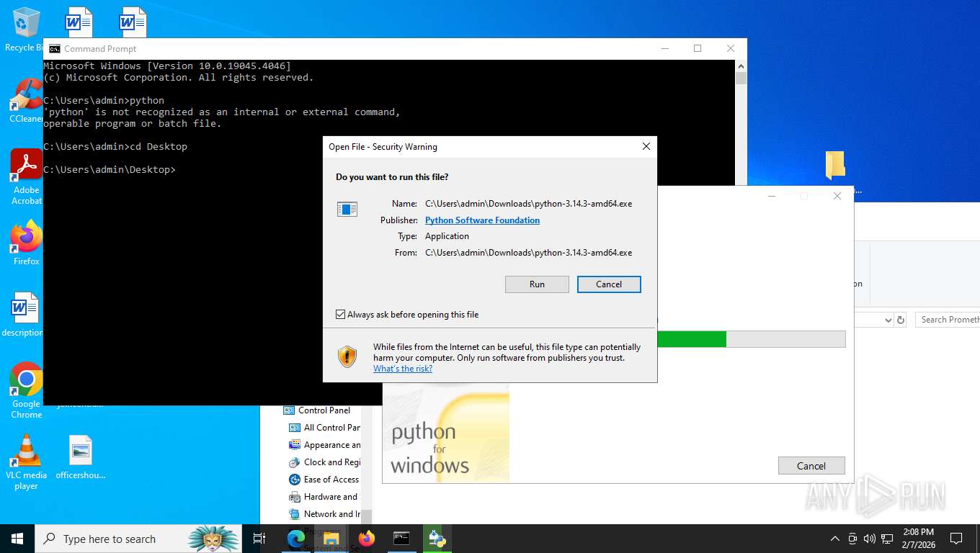
Task: Show hidden system tray icons chevron
Action: [835, 539]
